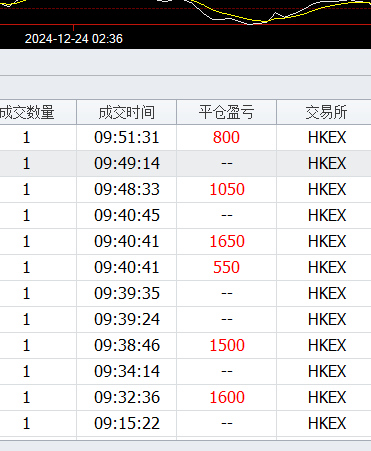The height and width of the screenshot is (451, 371).
Task: Click the -- profit cell at 09:40:45
Action: point(227,215)
